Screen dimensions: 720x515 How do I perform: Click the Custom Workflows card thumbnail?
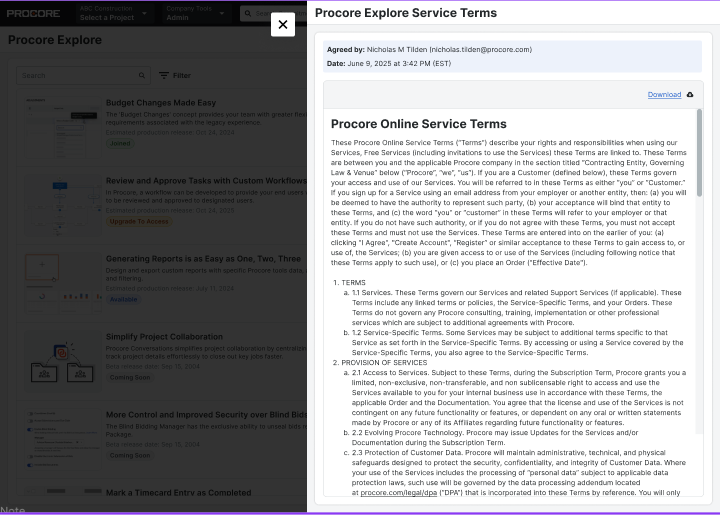[x=62, y=206]
